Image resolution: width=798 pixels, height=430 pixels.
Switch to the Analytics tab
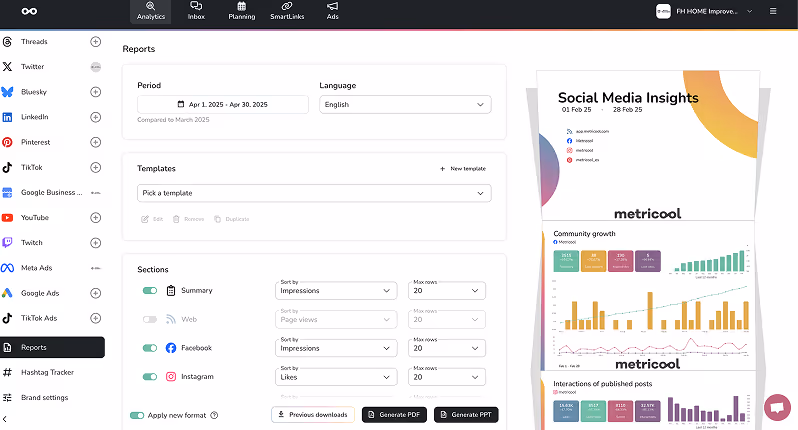pos(151,11)
